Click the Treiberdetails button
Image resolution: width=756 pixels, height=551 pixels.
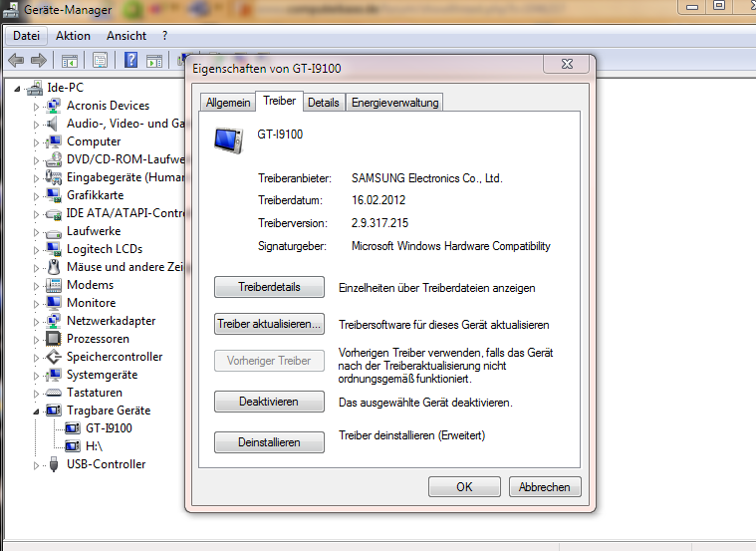coord(269,287)
